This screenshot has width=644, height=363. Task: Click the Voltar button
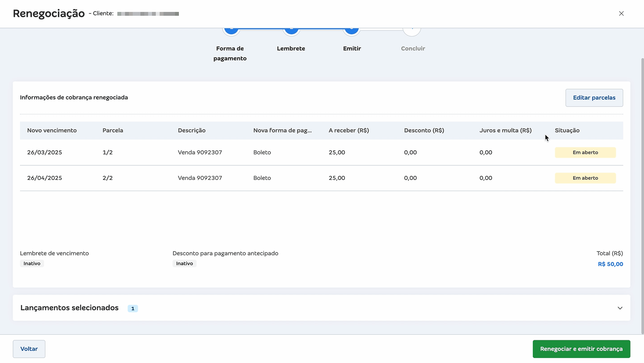29,349
